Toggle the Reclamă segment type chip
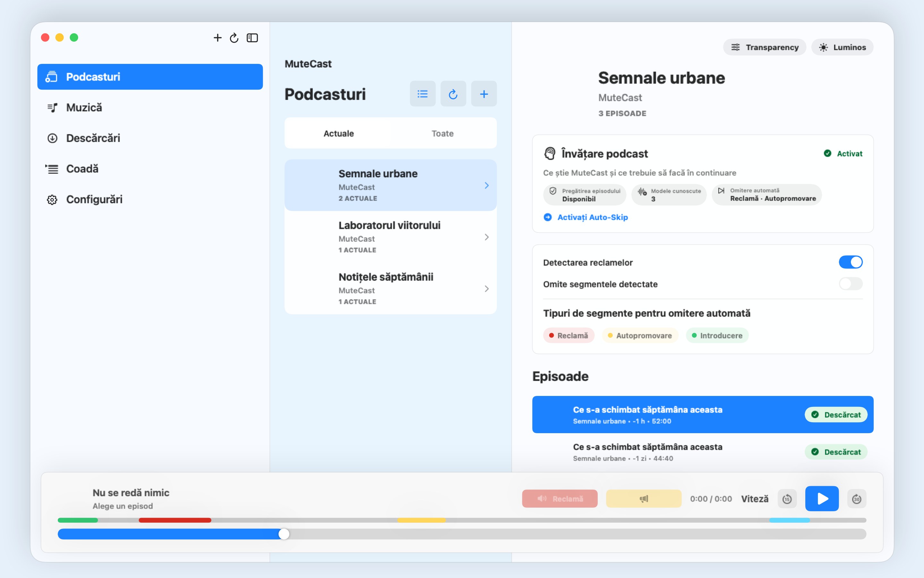924x578 pixels. pyautogui.click(x=569, y=335)
